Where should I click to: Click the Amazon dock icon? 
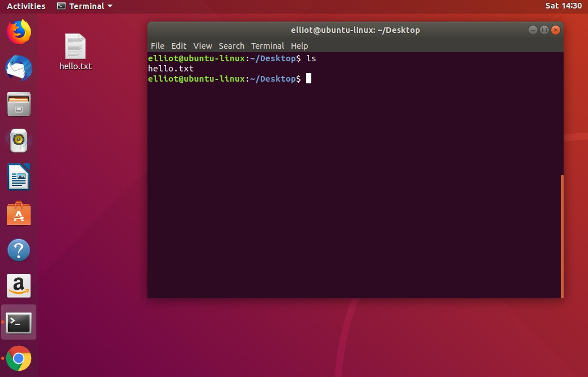coord(19,286)
